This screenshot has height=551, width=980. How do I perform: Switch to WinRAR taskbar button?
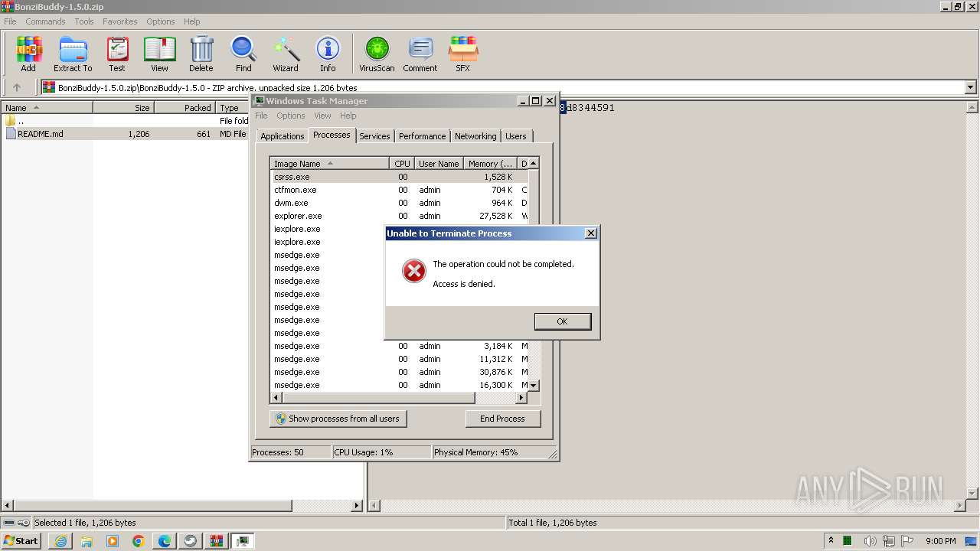(x=217, y=541)
